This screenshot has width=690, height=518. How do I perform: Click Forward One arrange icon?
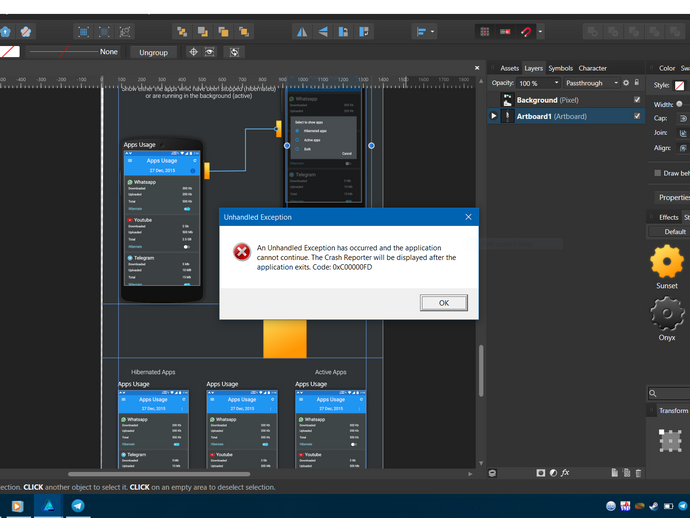pos(223,32)
